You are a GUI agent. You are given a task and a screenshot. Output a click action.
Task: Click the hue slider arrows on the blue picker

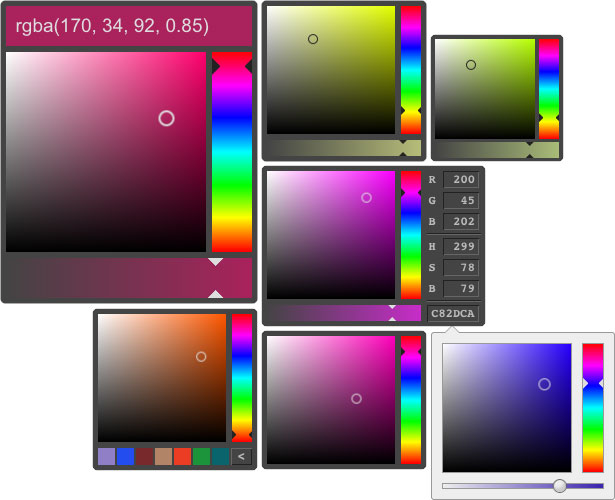[x=593, y=384]
